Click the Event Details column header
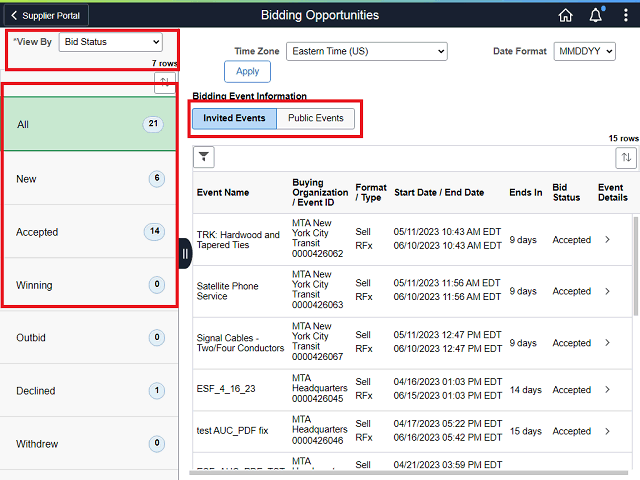Viewport: 640px width, 480px height. (613, 193)
